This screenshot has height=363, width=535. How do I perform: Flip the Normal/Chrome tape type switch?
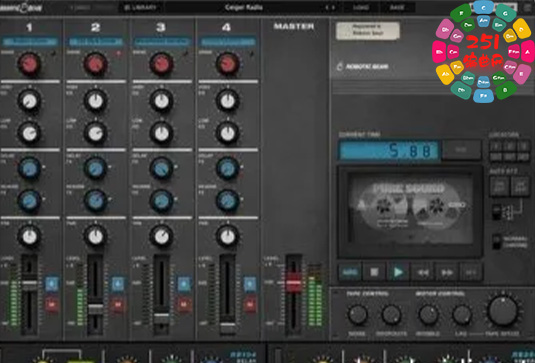point(496,242)
